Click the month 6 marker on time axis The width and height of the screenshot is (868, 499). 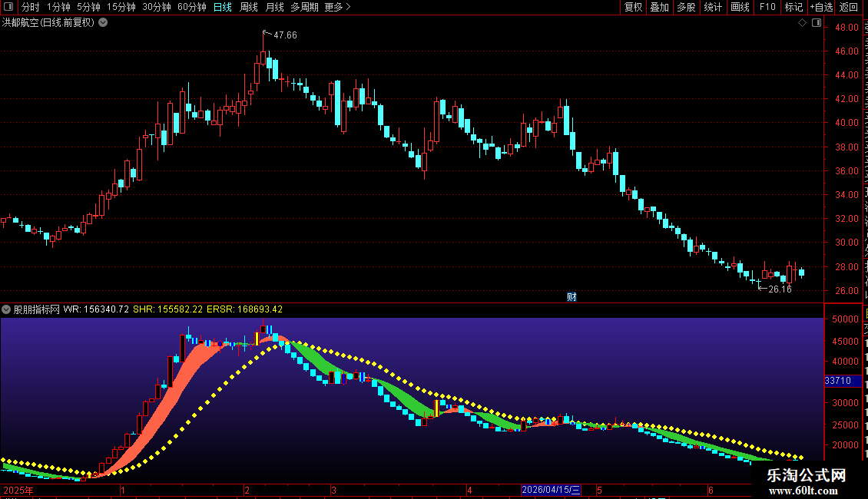[x=711, y=490]
